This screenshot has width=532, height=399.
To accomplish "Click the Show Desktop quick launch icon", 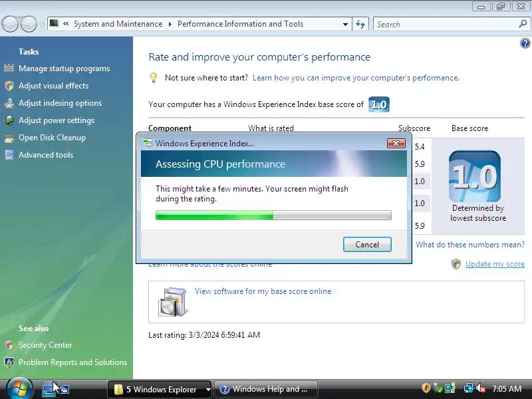I will point(49,389).
